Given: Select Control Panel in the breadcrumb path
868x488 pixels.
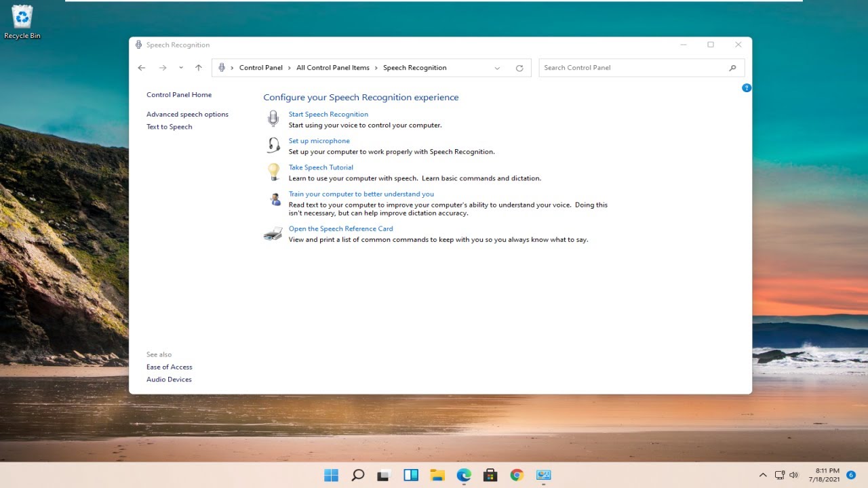Looking at the screenshot, I should [x=260, y=68].
